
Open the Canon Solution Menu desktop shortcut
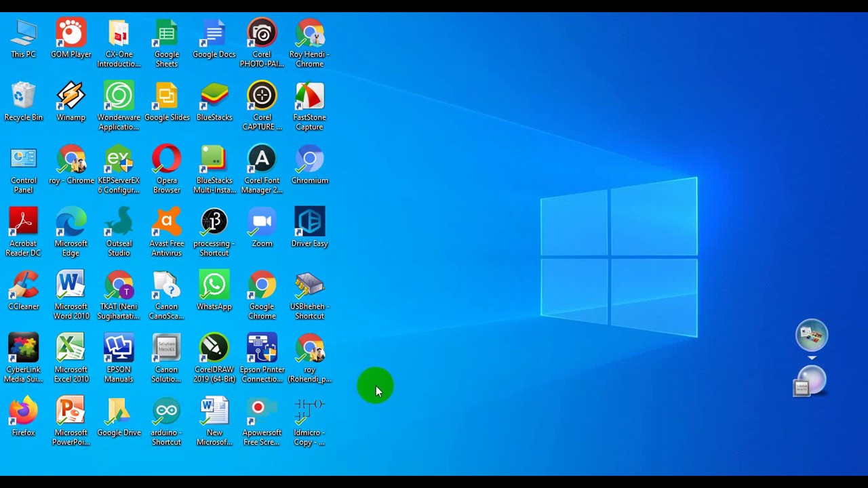point(167,359)
